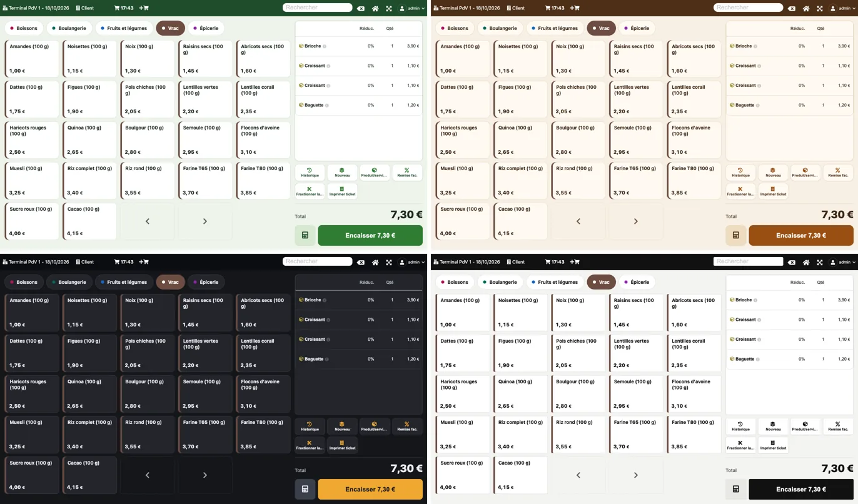Click the Rechercher search field in the green-themed terminal

tap(318, 8)
